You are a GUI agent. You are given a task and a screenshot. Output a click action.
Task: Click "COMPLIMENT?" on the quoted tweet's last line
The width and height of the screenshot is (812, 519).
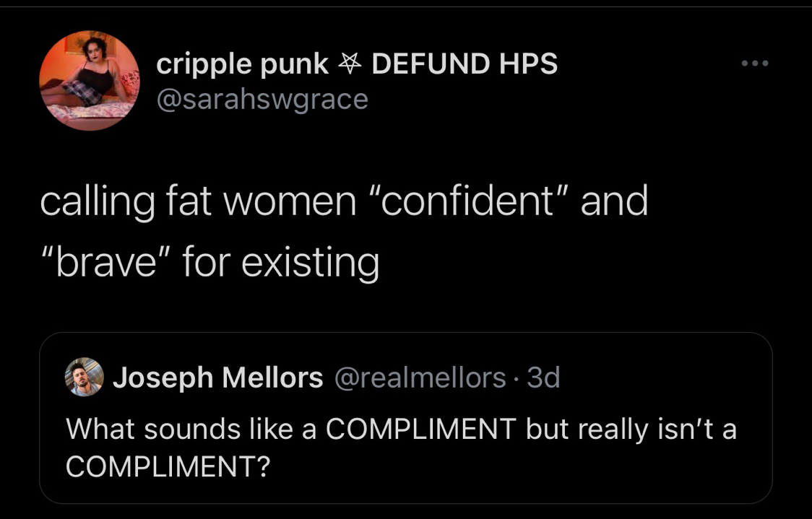click(x=168, y=467)
